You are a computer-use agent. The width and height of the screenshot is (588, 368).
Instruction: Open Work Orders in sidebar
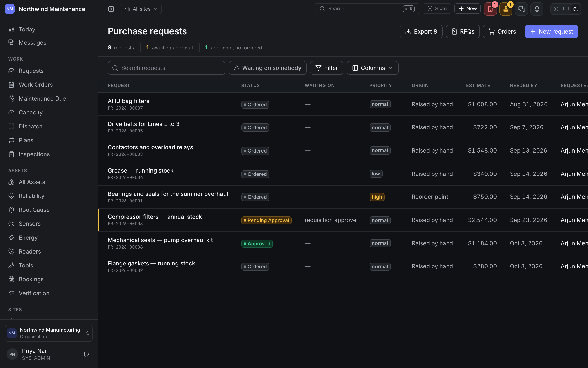click(49, 85)
